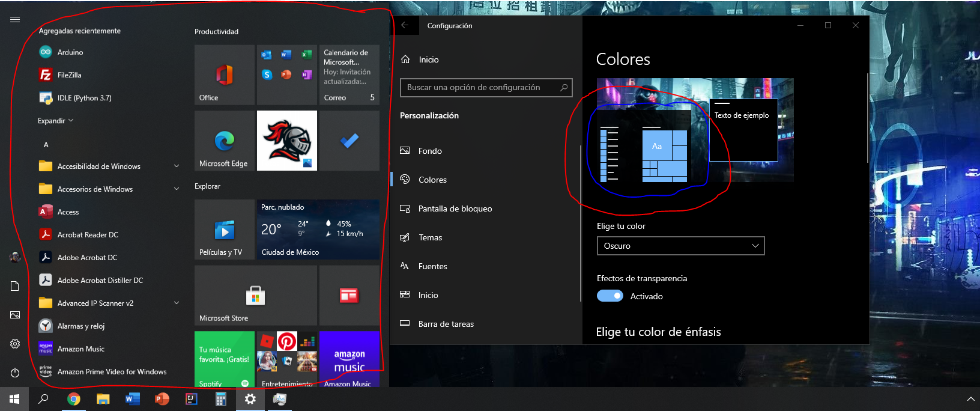Open Pictures from Start sidebar

tap(15, 315)
